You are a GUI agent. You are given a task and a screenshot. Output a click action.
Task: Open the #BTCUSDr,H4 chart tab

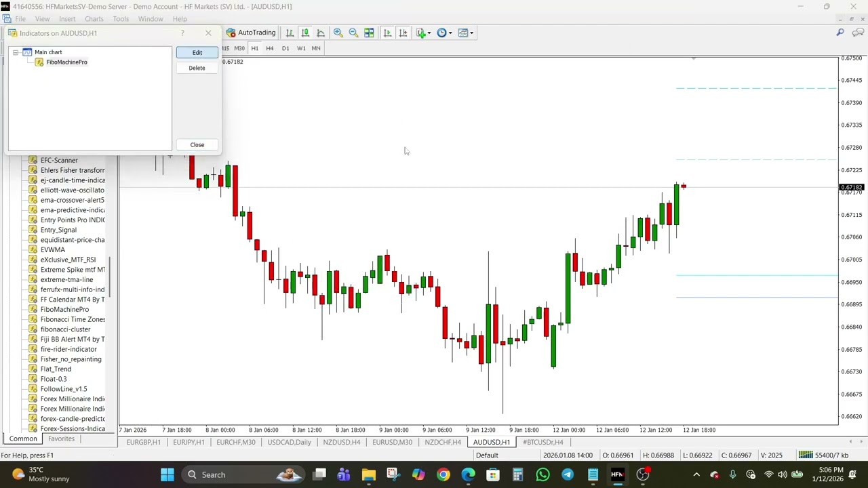pyautogui.click(x=542, y=442)
